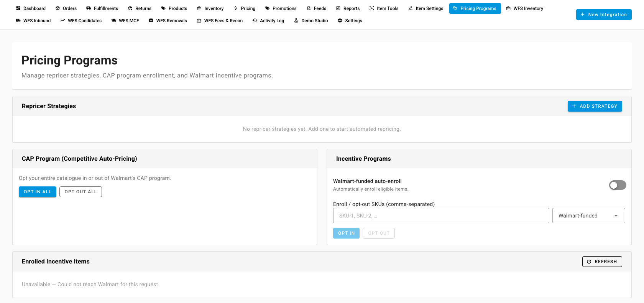644x303 pixels.
Task: Click the Promotions tag icon
Action: 267,8
